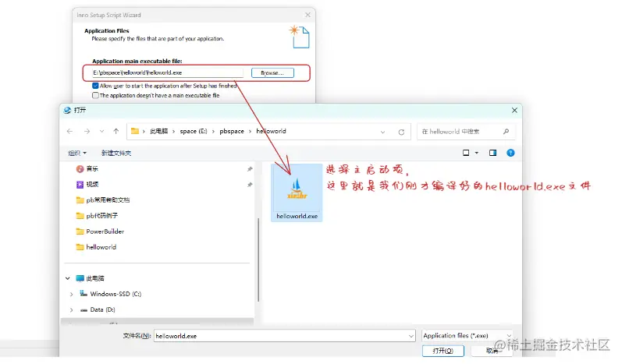Image resolution: width=622 pixels, height=364 pixels.
Task: Select the helloworld.exe file thumbnail
Action: pos(297,193)
